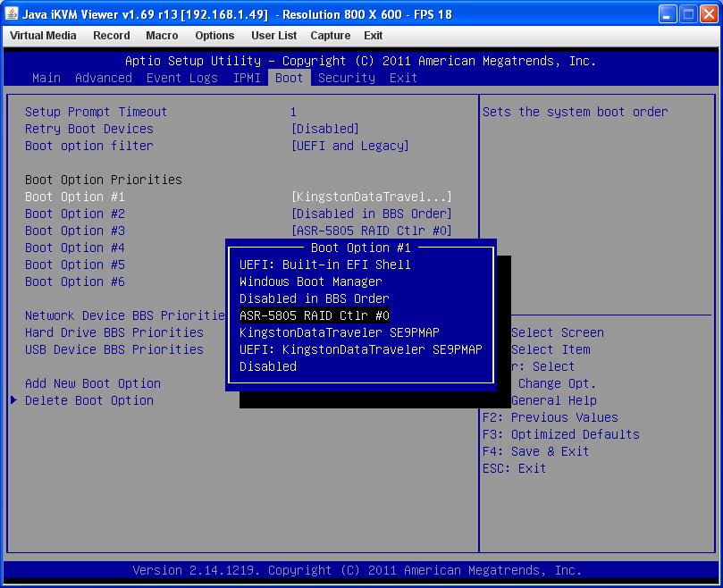The width and height of the screenshot is (723, 588).
Task: Open the User List menu
Action: 273,36
